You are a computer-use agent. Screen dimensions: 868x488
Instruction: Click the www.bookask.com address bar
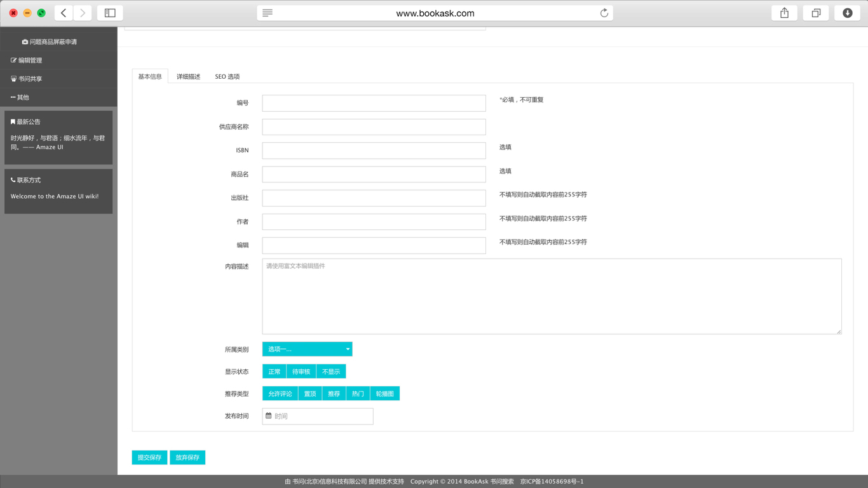435,13
